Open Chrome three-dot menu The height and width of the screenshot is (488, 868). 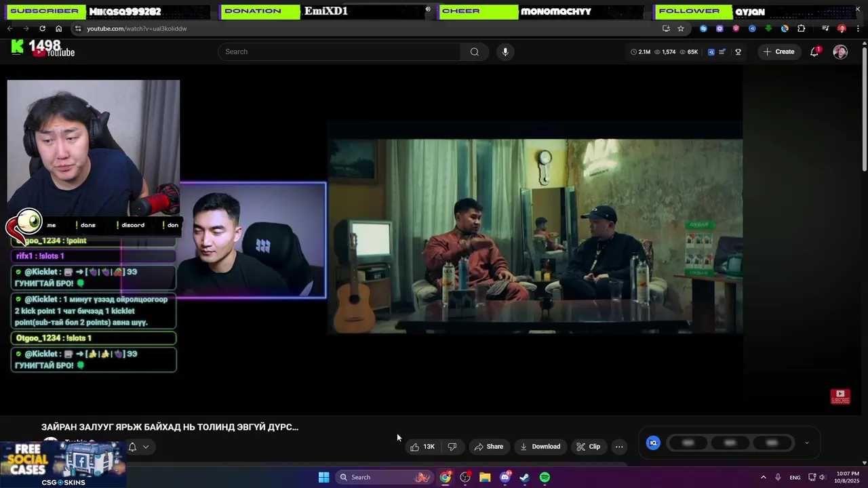click(x=858, y=28)
